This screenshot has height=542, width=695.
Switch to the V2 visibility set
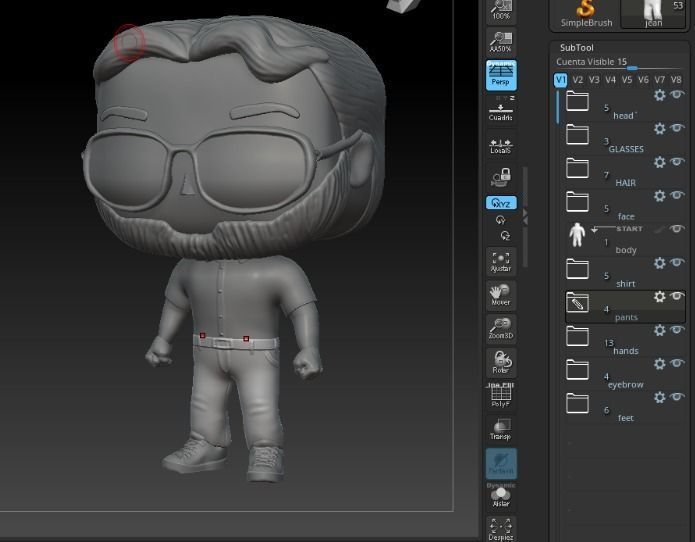578,80
